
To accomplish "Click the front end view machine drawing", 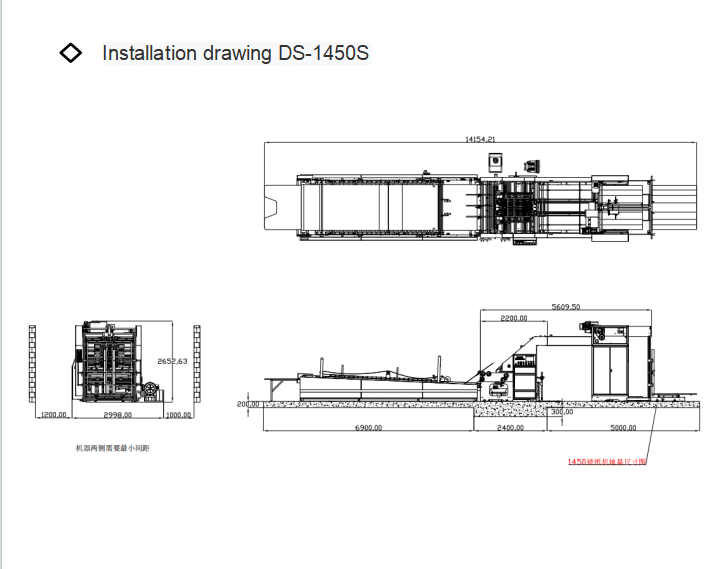I will 115,365.
